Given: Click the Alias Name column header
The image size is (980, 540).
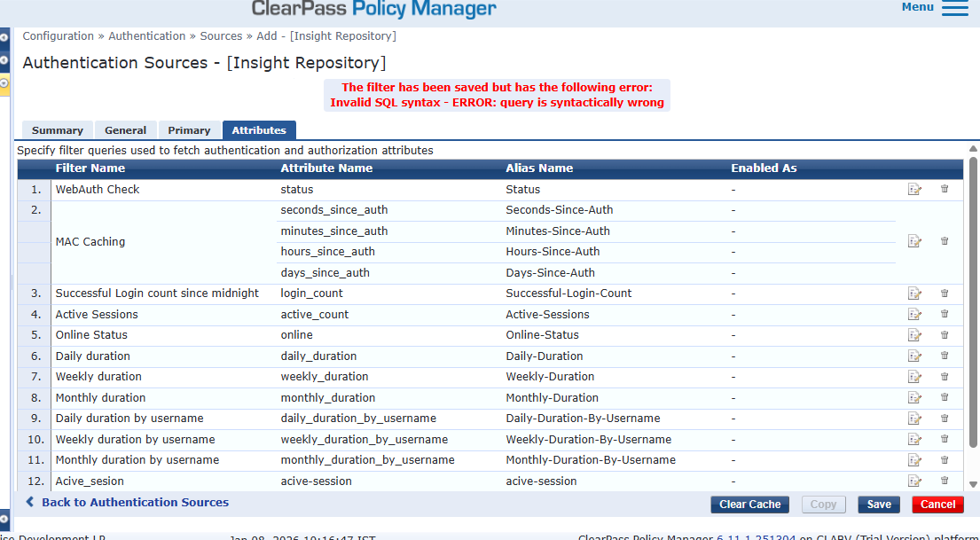Looking at the screenshot, I should (x=539, y=168).
